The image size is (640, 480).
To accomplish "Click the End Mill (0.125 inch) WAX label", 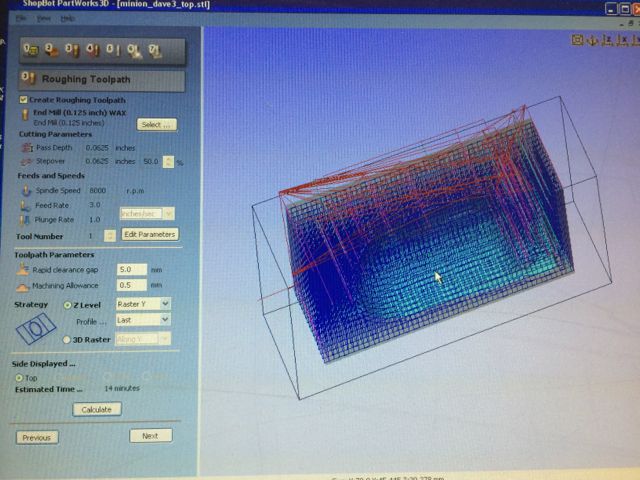I will pyautogui.click(x=80, y=113).
